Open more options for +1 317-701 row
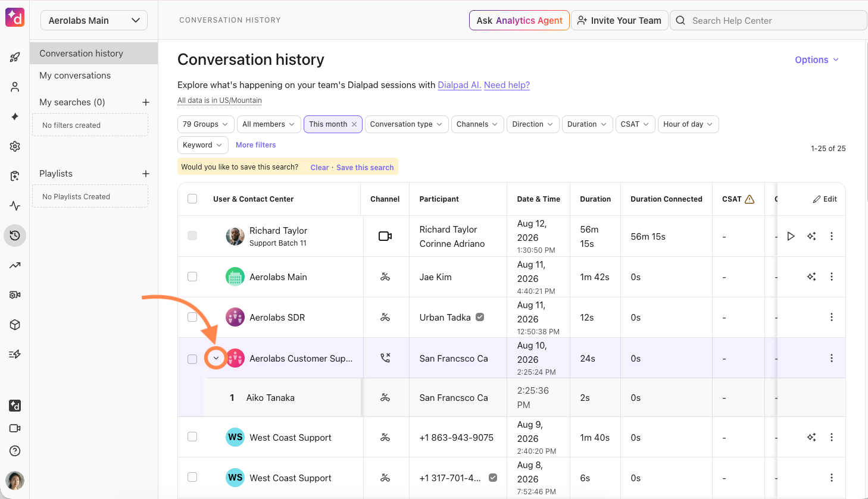Screen dimensions: 868x499 pos(832,478)
